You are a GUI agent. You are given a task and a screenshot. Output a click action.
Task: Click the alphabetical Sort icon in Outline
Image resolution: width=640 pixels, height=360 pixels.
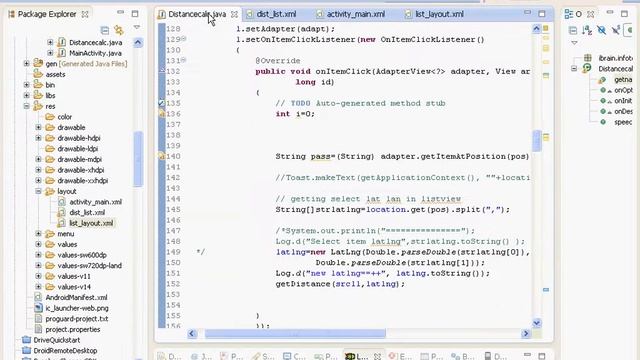[x=587, y=30]
